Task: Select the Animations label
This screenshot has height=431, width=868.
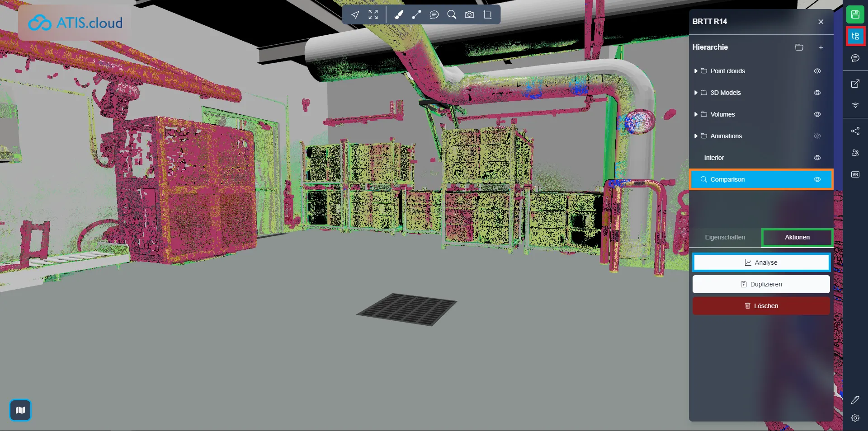Action: click(726, 136)
